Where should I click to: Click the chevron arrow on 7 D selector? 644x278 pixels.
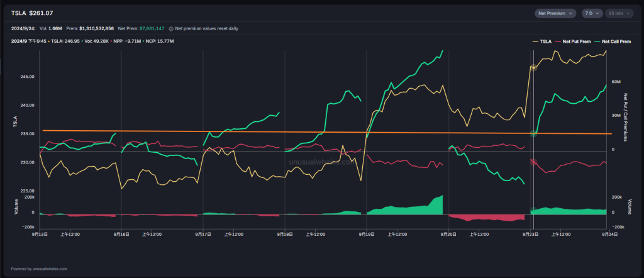[x=598, y=13]
